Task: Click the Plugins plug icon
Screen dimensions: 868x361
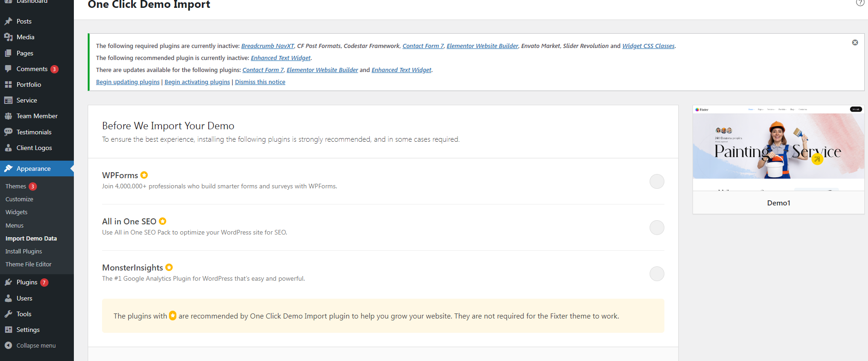Action: 8,282
